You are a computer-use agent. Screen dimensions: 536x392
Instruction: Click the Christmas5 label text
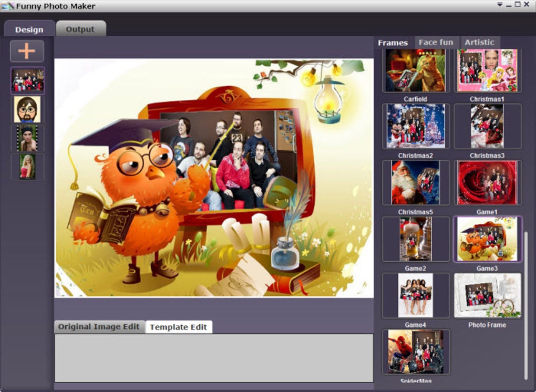415,212
